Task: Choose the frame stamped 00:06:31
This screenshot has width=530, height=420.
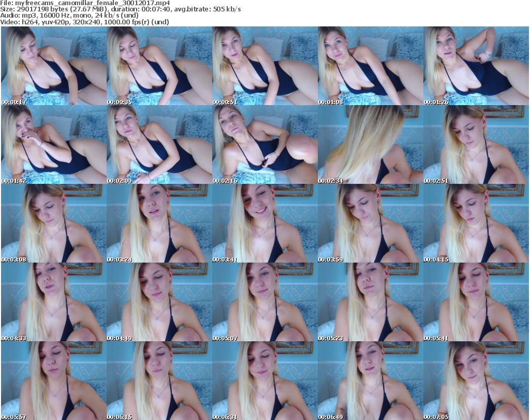Action: click(264, 381)
